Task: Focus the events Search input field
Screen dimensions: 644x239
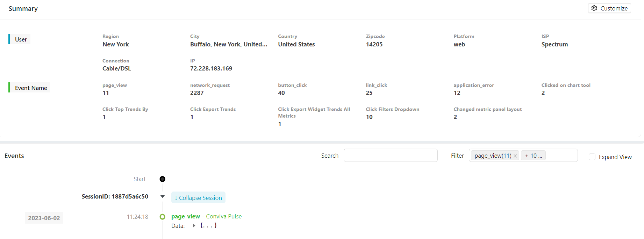Action: (390, 156)
